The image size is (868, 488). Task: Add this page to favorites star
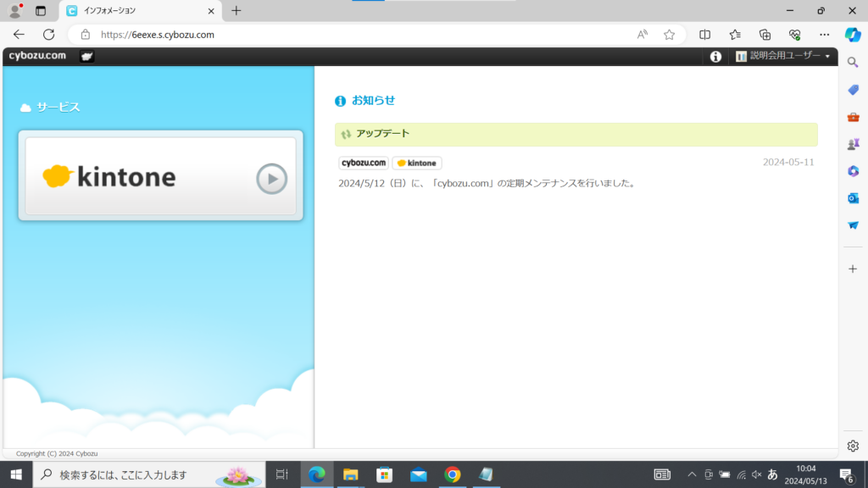pyautogui.click(x=669, y=35)
